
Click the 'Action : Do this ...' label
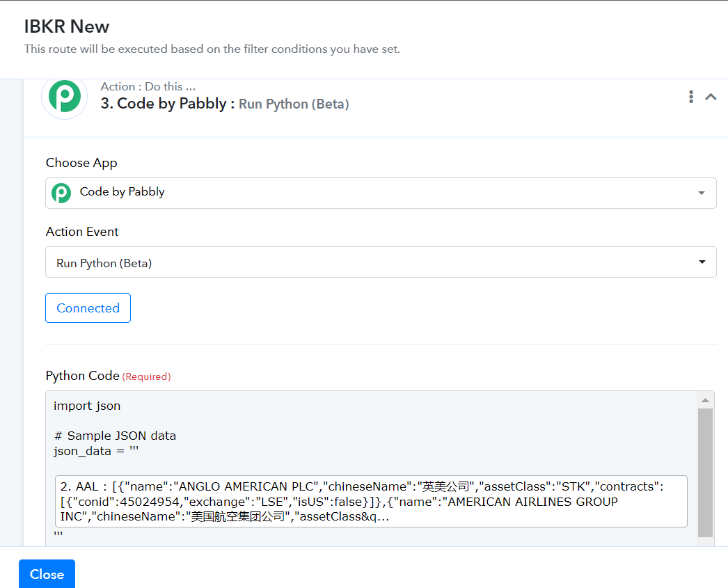point(148,86)
